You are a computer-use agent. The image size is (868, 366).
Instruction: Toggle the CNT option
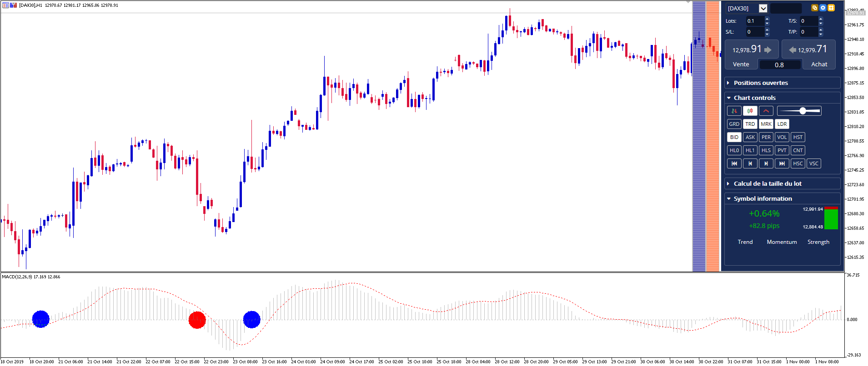coord(798,150)
